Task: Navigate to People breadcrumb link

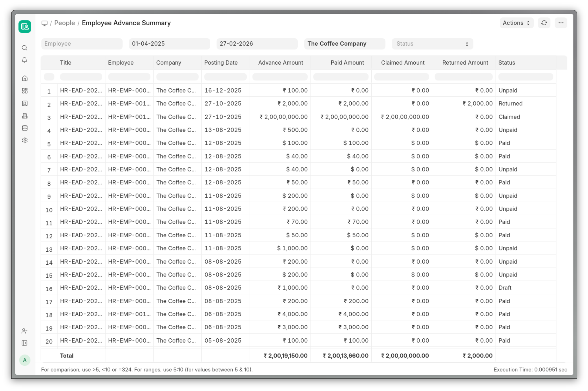Action: point(64,23)
